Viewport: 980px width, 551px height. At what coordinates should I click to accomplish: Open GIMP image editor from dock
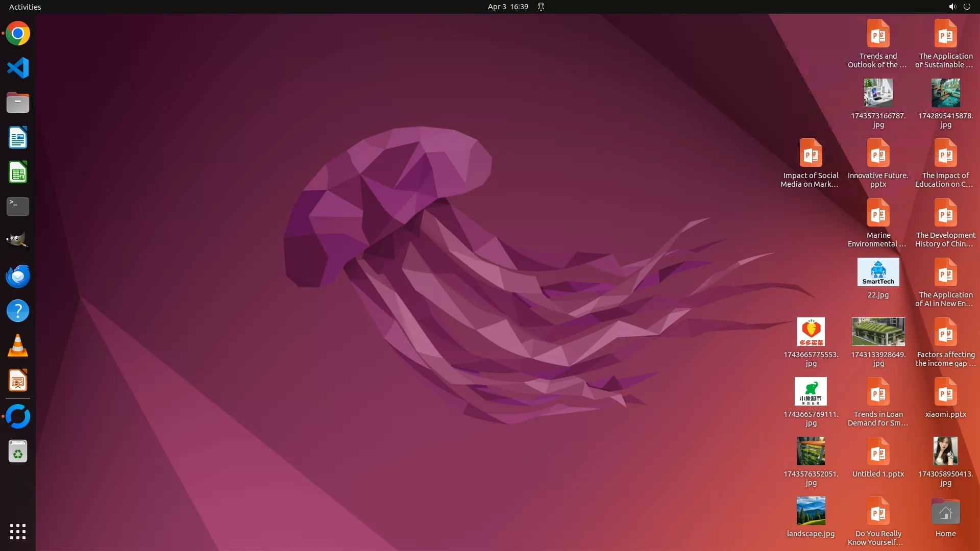(x=18, y=241)
